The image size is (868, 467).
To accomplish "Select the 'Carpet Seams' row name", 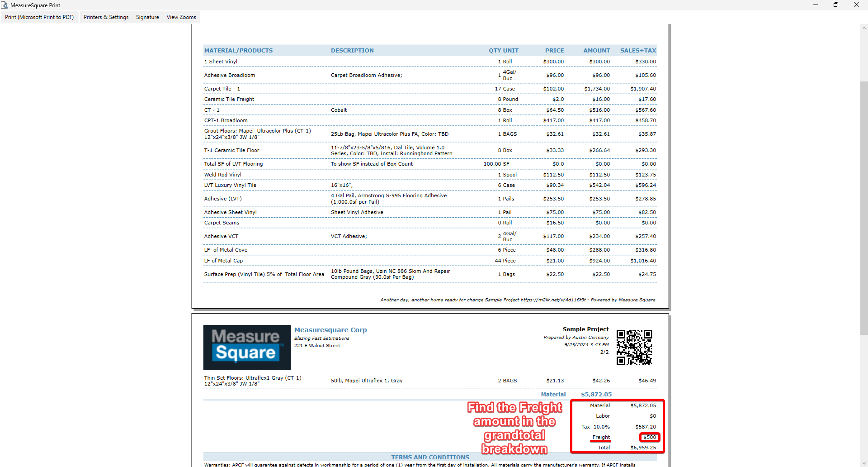I will click(x=222, y=223).
